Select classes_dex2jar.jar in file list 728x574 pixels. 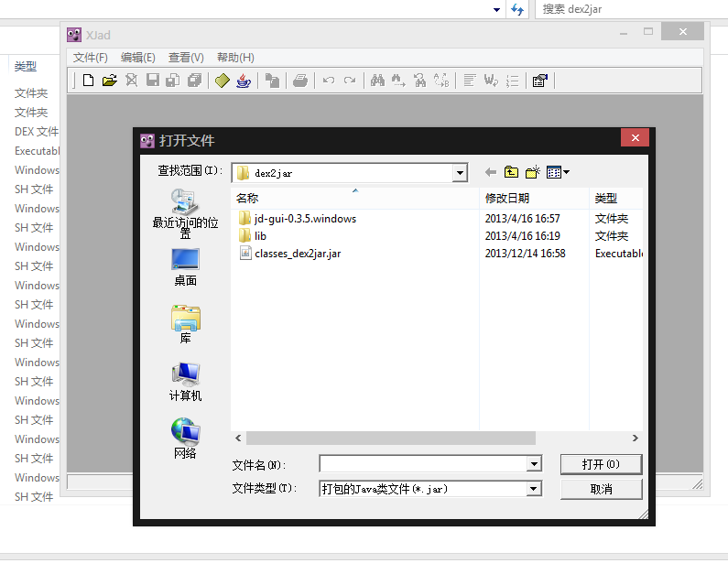[298, 254]
